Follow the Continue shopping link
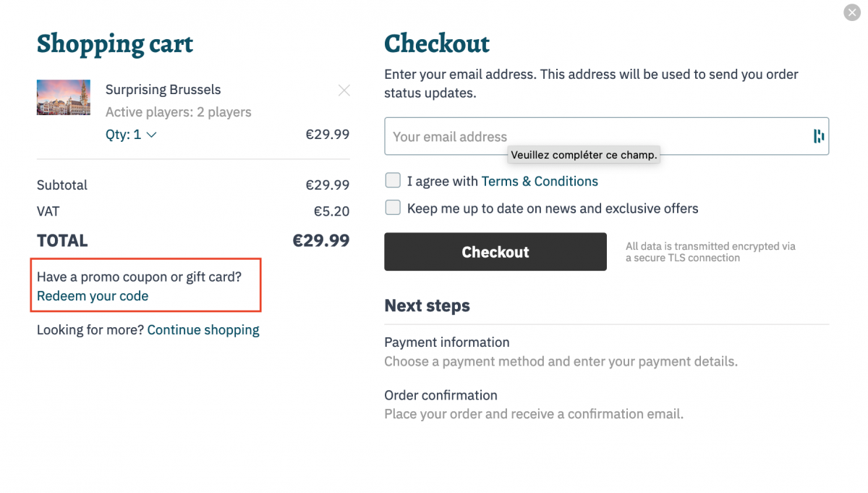Screen dimensions: 868x493 (203, 330)
